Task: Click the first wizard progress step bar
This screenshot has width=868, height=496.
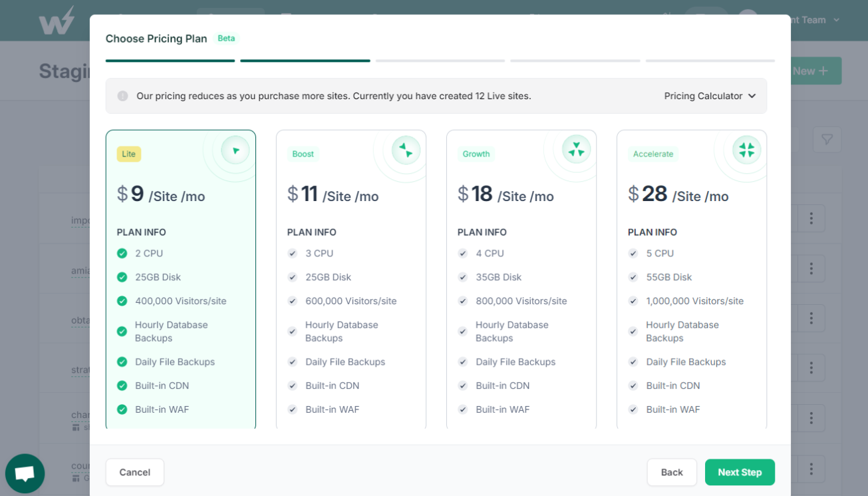Action: (170, 61)
